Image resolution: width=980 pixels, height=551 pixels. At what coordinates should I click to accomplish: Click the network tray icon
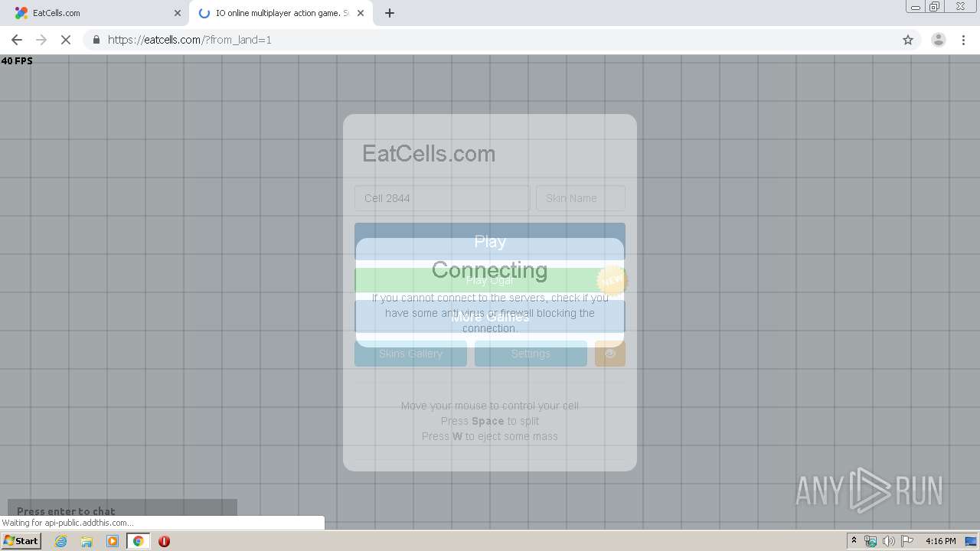tap(871, 541)
